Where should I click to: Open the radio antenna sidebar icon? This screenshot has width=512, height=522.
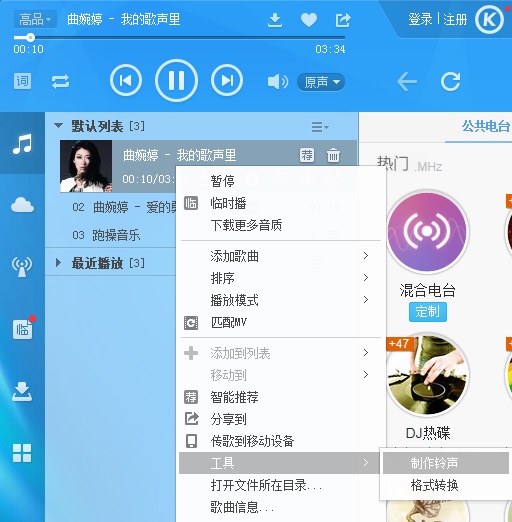tap(22, 267)
